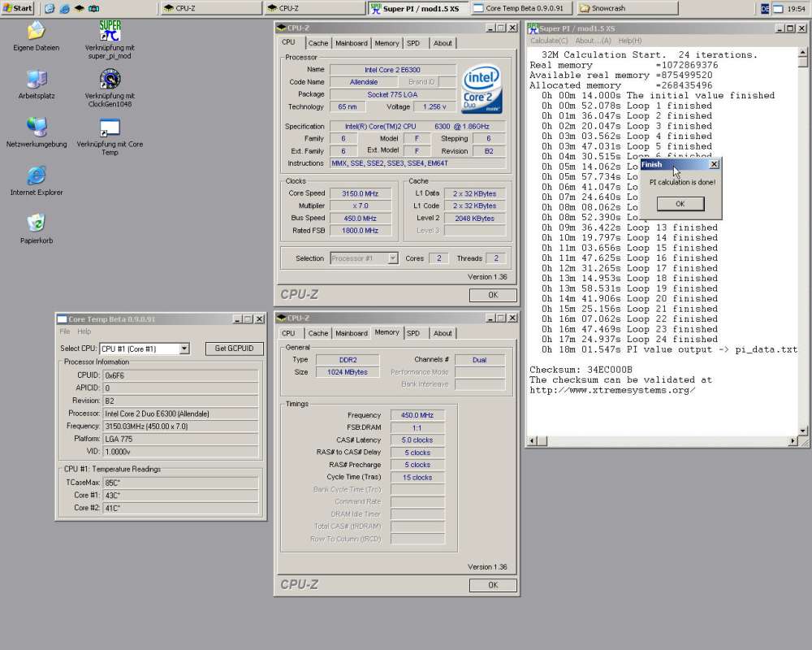
Task: Click the CPU-Z chip quick launch icon
Action: click(x=80, y=8)
